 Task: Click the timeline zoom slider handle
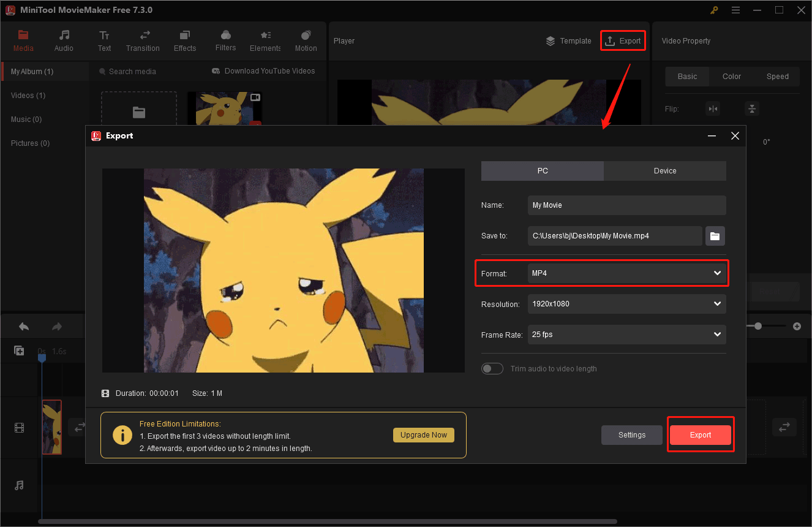(x=758, y=327)
